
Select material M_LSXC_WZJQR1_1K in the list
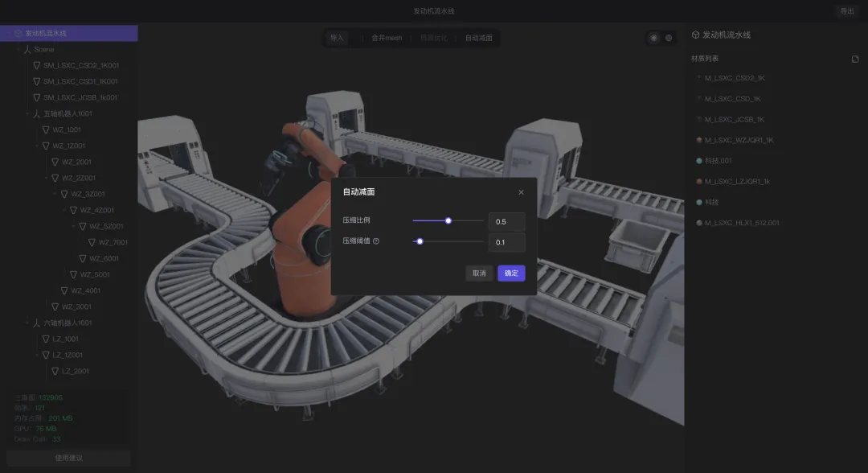coord(739,140)
